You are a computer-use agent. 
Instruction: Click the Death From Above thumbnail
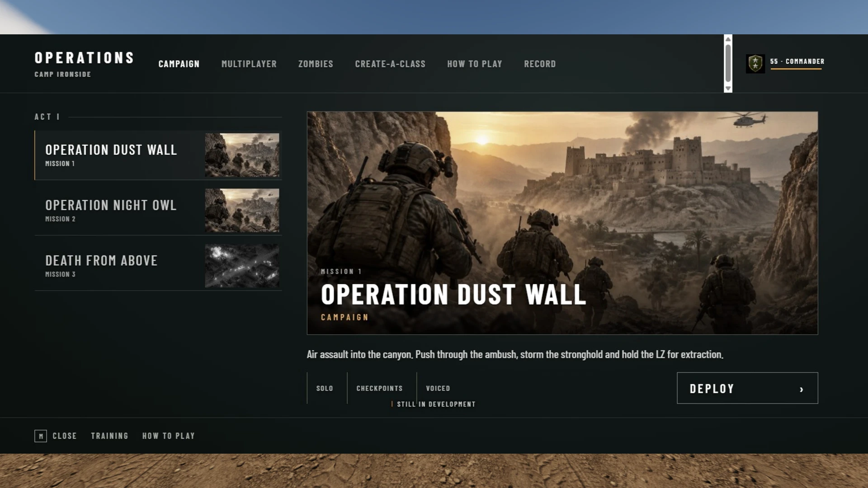(242, 266)
